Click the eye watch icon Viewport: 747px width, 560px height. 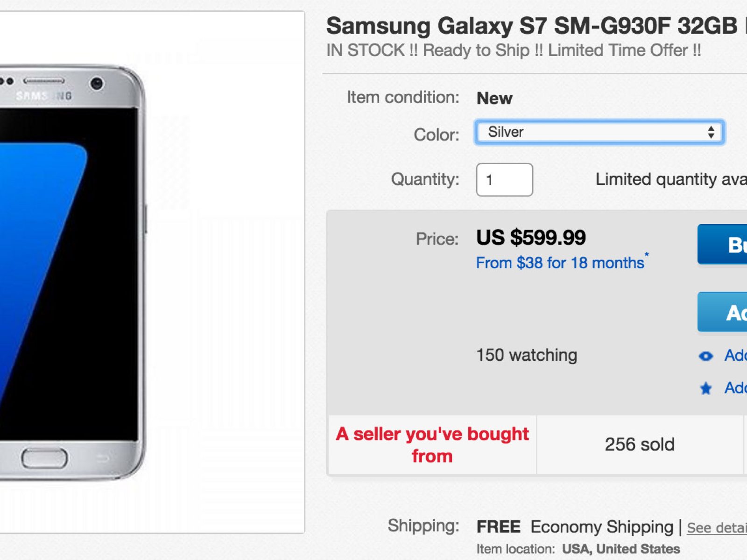tap(706, 356)
